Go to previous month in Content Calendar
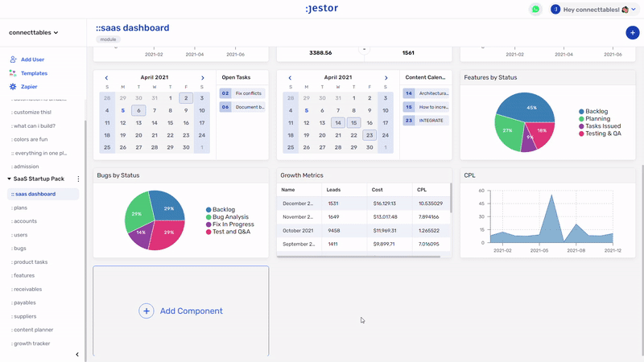This screenshot has width=644, height=362. click(x=290, y=77)
